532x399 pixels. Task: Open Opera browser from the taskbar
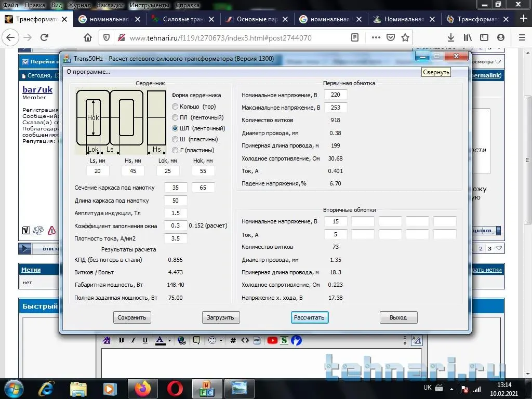point(175,388)
